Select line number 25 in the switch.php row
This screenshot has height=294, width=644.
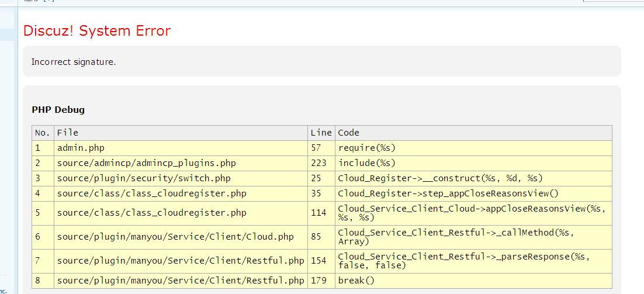321,178
